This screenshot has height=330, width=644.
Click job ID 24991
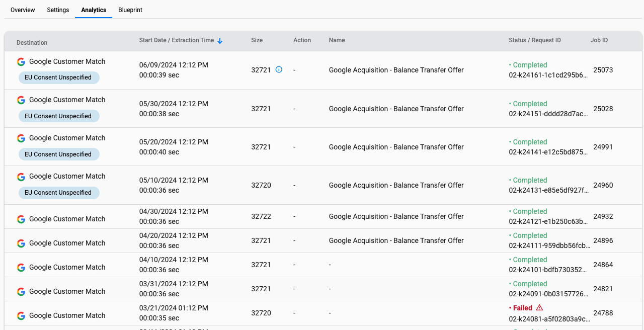point(603,147)
